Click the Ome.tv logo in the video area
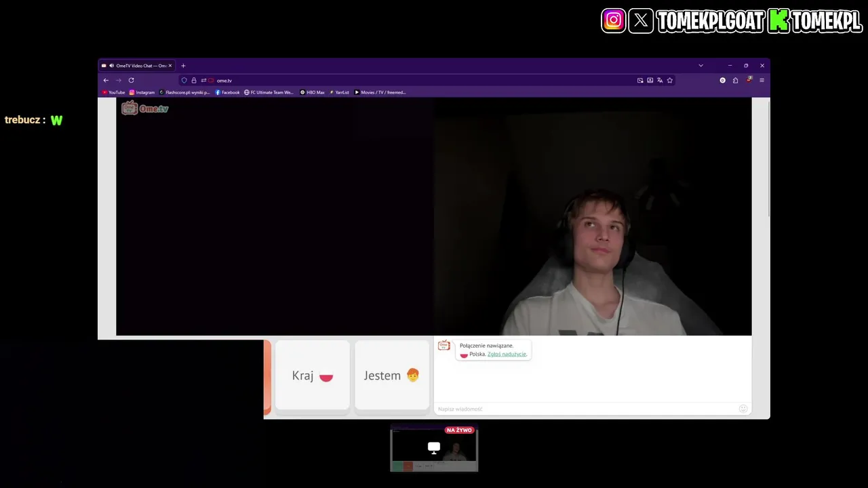Image resolution: width=868 pixels, height=488 pixels. coord(144,108)
